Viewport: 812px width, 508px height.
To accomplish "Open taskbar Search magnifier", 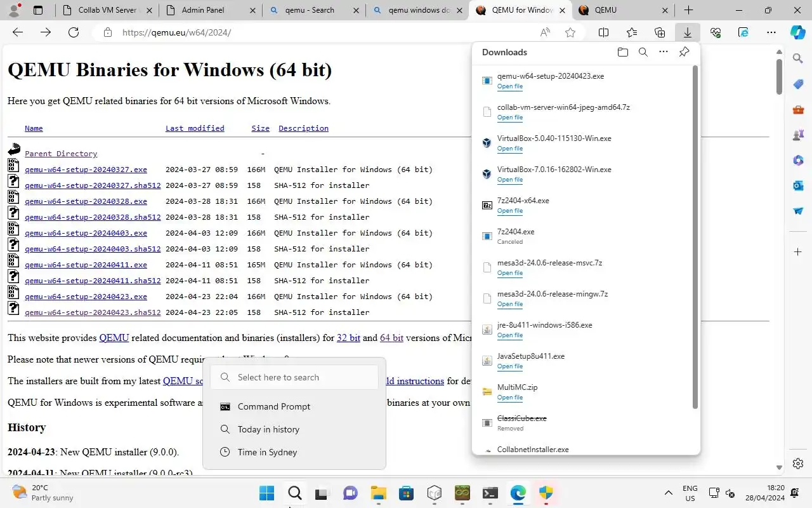I will click(294, 493).
